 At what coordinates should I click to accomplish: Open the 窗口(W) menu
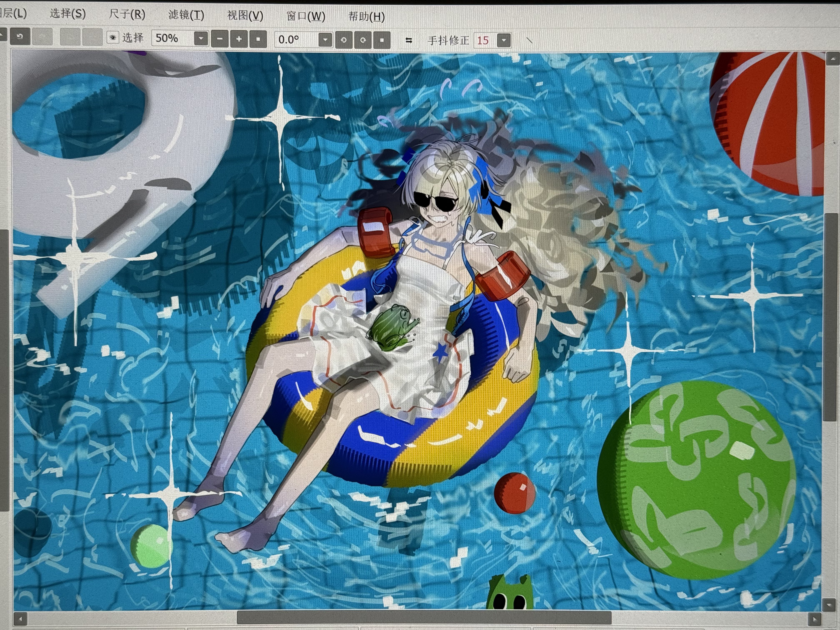pyautogui.click(x=306, y=16)
